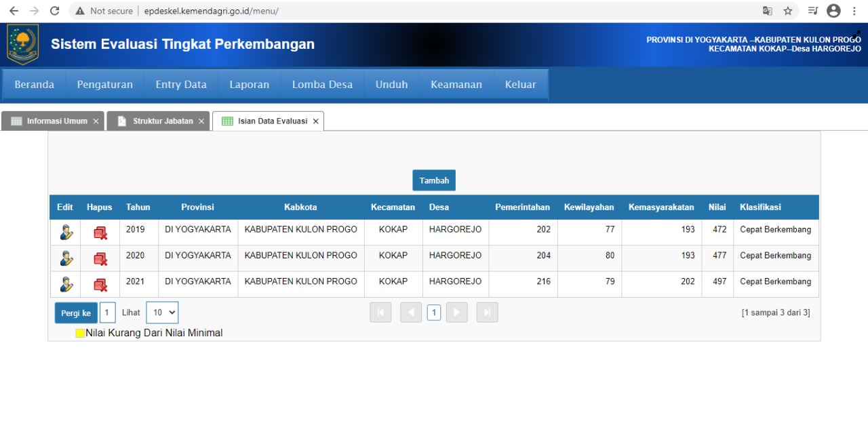Image resolution: width=868 pixels, height=436 pixels.
Task: Go to the last page of results
Action: (487, 312)
